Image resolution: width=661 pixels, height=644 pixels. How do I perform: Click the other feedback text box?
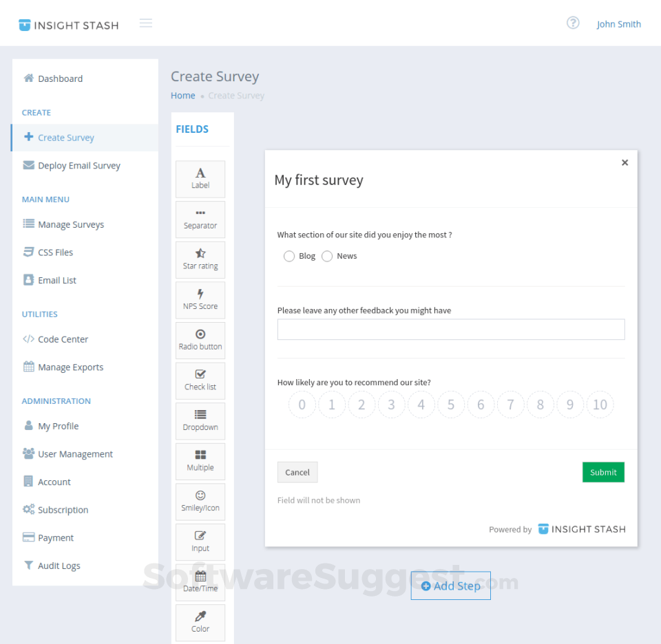(x=451, y=330)
